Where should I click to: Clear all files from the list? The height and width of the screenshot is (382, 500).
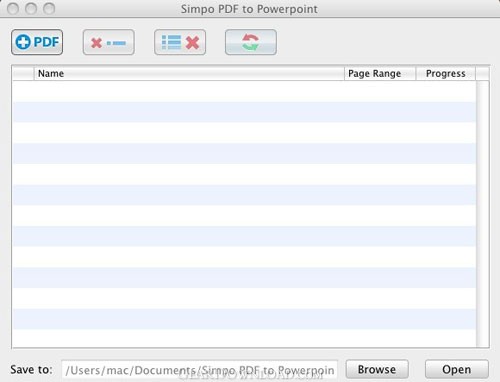click(x=180, y=42)
